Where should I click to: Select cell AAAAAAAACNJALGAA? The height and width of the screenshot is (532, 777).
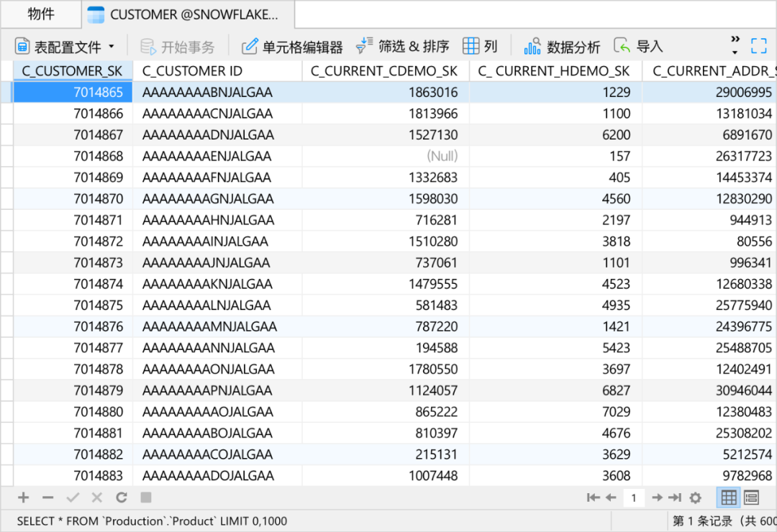[217, 114]
